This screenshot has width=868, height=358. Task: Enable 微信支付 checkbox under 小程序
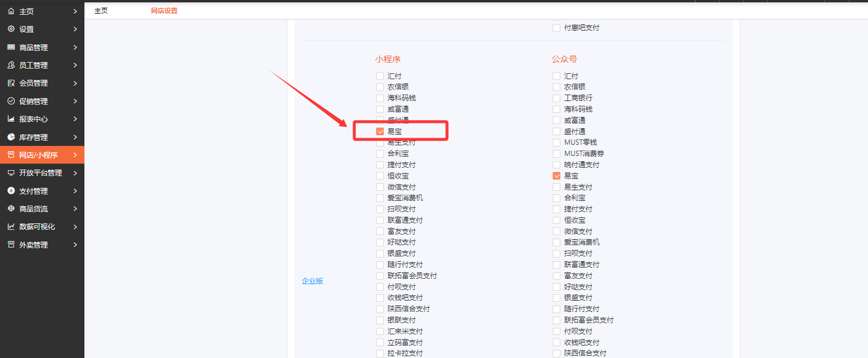(x=380, y=187)
